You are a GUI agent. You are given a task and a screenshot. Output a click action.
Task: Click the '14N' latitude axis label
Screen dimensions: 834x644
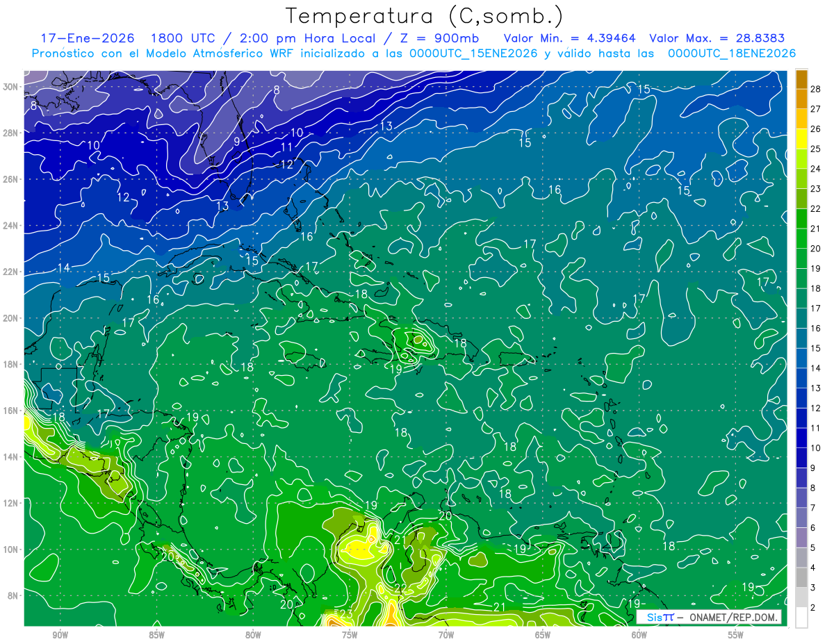click(12, 456)
